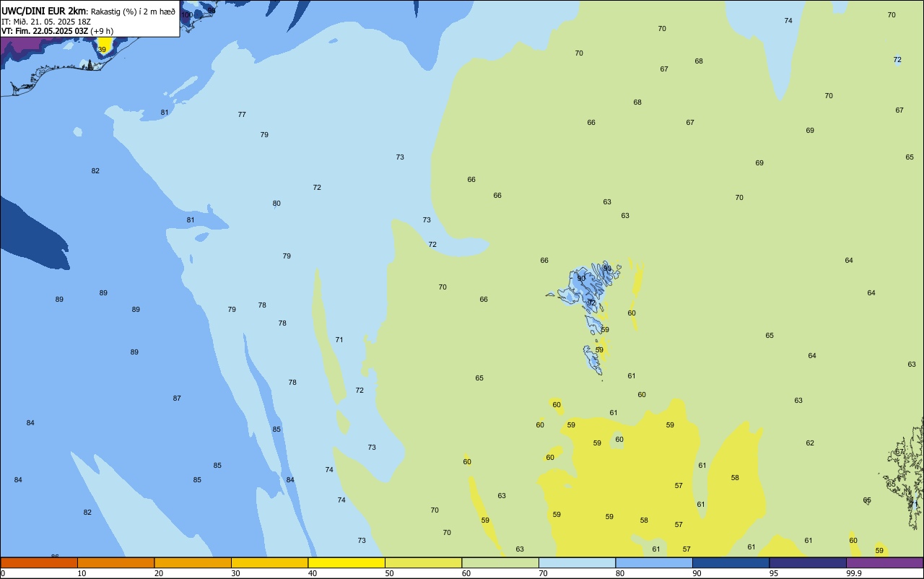Viewport: 924px width, 579px height.
Task: Select the bright yellow 40–50 legend swatch
Action: pyautogui.click(x=346, y=562)
